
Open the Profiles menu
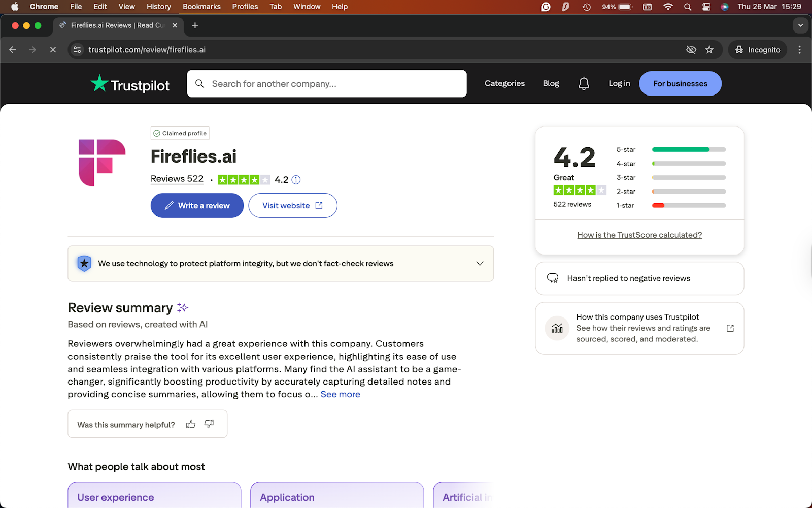click(245, 7)
